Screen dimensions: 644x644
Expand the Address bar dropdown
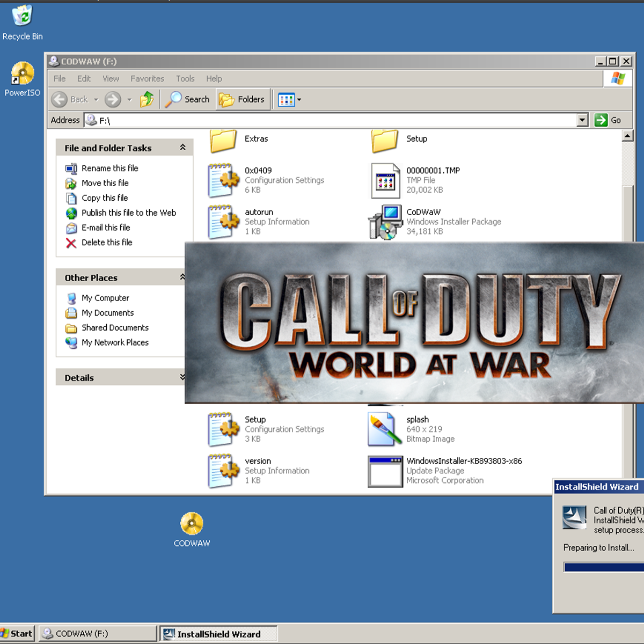[582, 120]
